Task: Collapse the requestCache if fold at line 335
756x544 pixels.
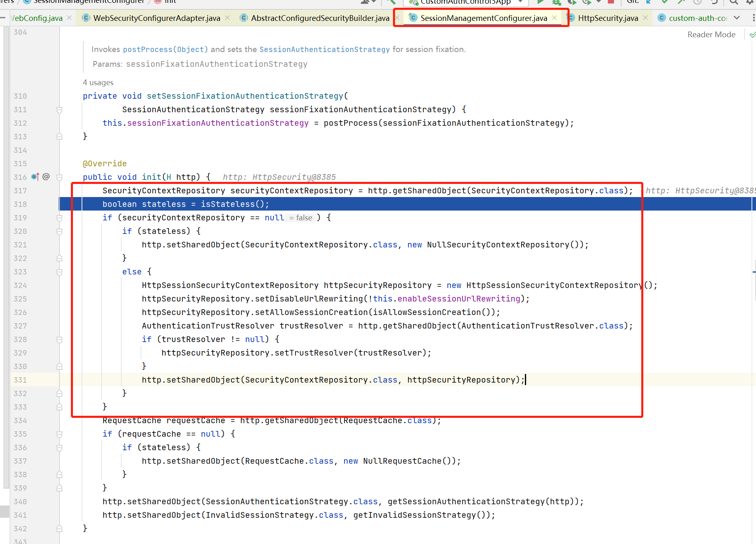Action: coord(59,434)
